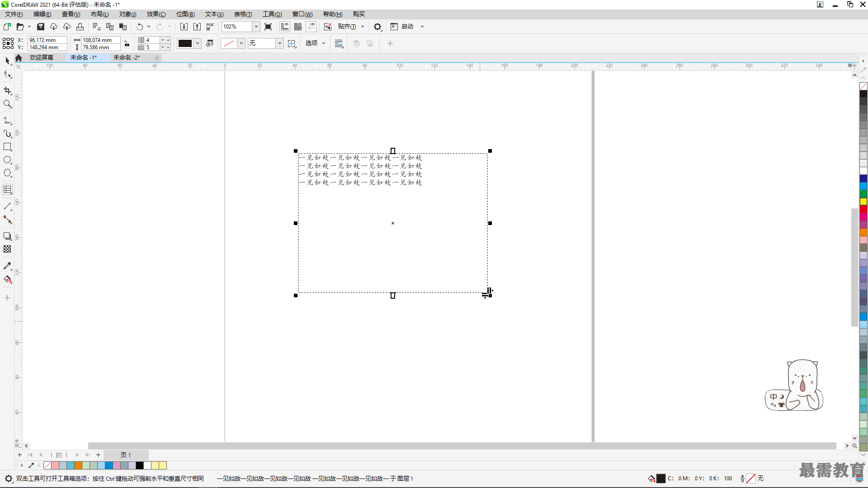
Task: Toggle the Show grid button
Action: click(298, 27)
